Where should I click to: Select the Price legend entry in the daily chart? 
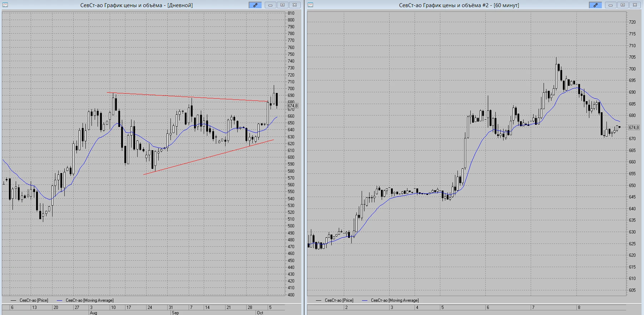coord(29,300)
